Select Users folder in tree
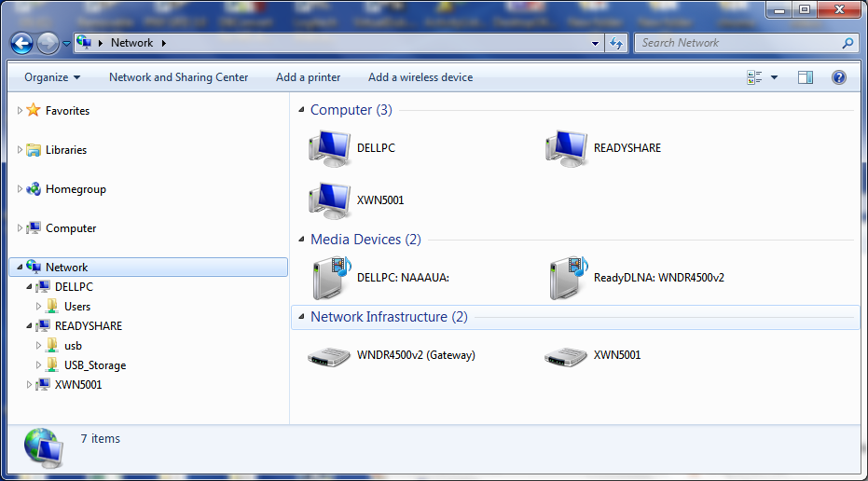Image resolution: width=868 pixels, height=481 pixels. (77, 307)
